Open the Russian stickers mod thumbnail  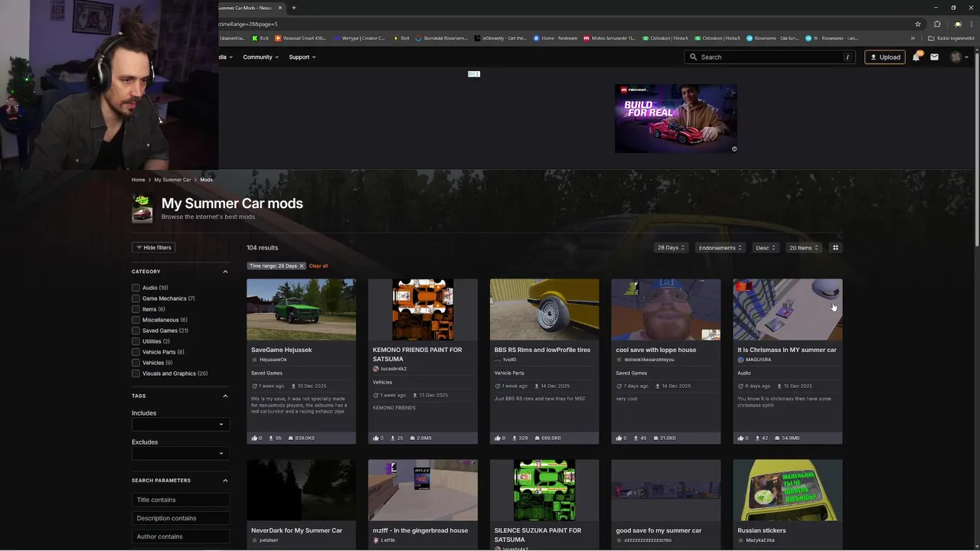click(787, 490)
